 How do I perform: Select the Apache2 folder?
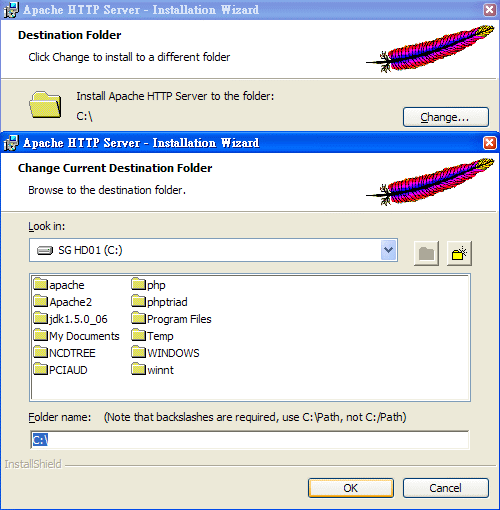[63, 302]
